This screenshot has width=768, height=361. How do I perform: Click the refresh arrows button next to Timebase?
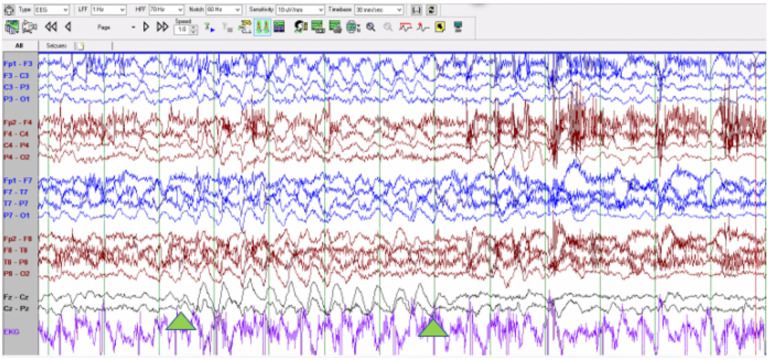[x=432, y=10]
